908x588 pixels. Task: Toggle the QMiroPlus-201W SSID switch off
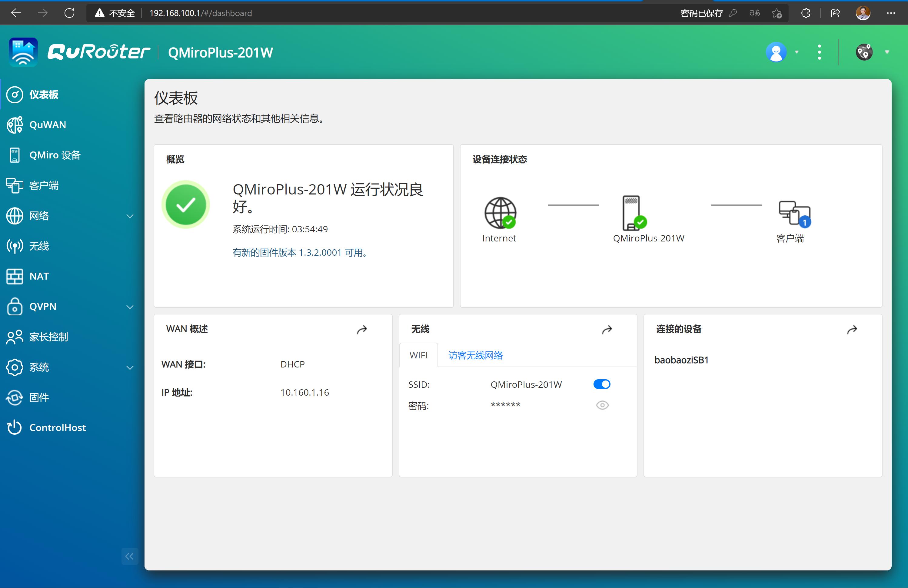click(602, 384)
